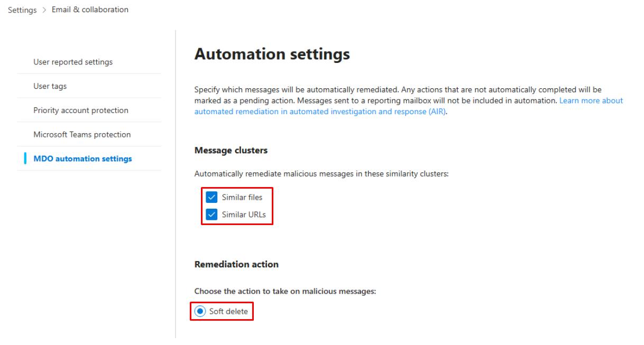Click the 'Choose the action' instruction text
The image size is (644, 345).
(284, 291)
